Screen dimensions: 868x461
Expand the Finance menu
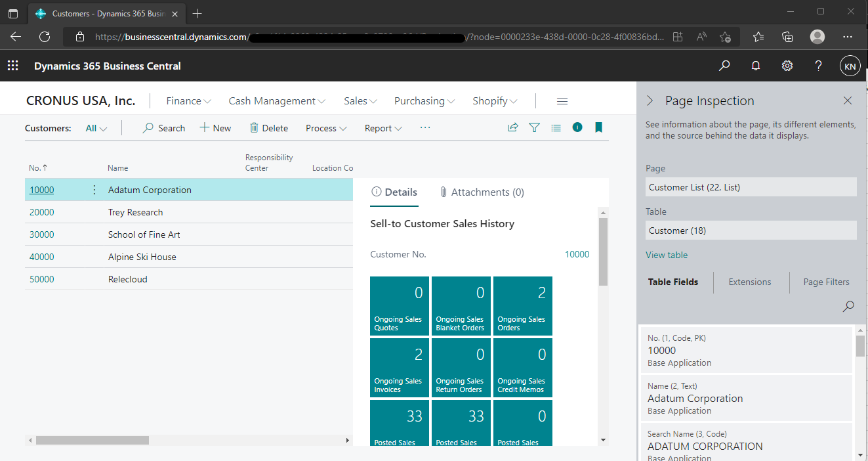[189, 101]
